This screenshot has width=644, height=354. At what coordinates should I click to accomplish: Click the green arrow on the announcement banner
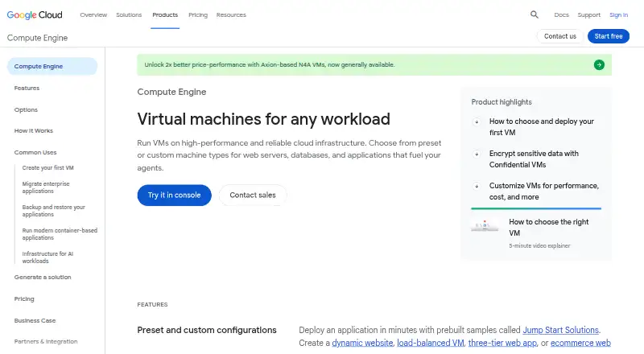point(599,65)
